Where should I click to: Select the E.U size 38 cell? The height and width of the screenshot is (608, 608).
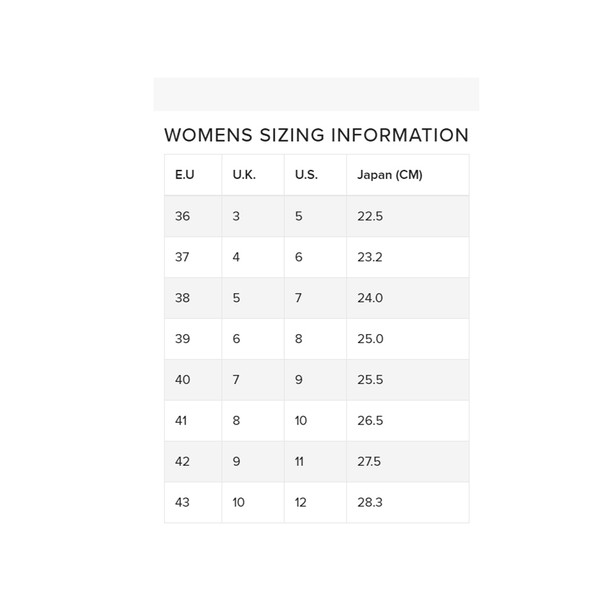pyautogui.click(x=182, y=298)
